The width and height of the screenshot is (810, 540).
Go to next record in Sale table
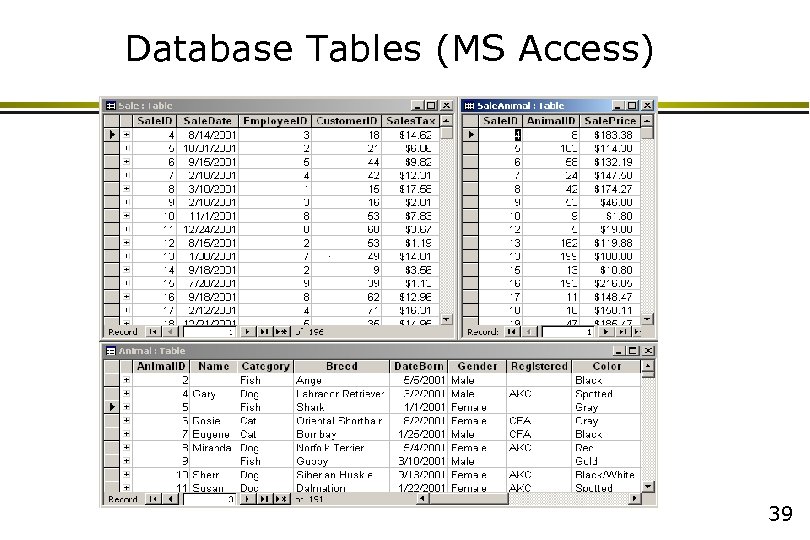point(247,331)
